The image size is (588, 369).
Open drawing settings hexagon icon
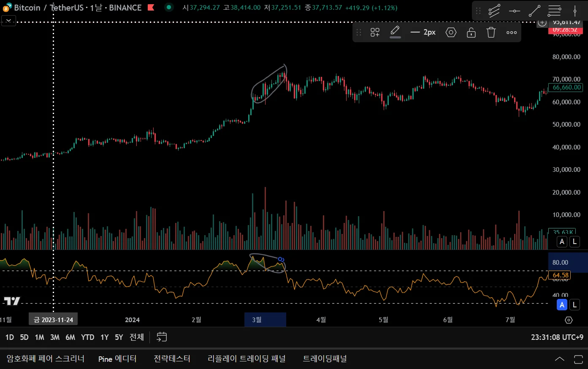451,33
